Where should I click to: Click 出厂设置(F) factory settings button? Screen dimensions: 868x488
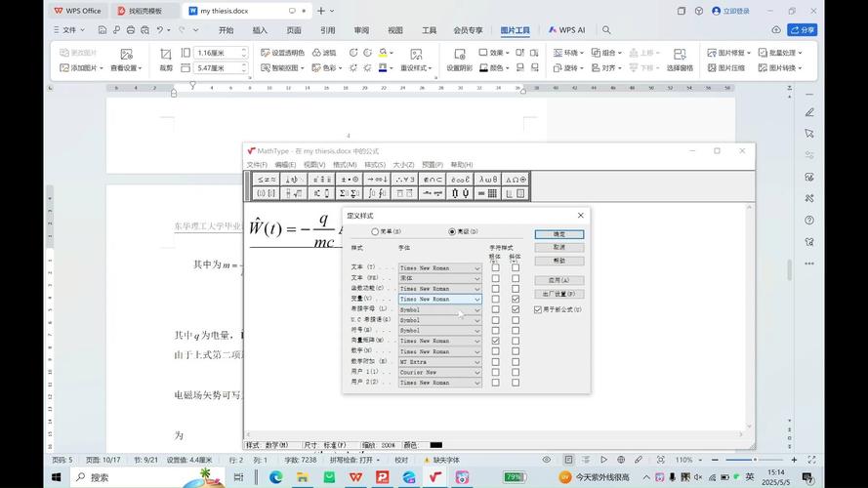pos(559,294)
